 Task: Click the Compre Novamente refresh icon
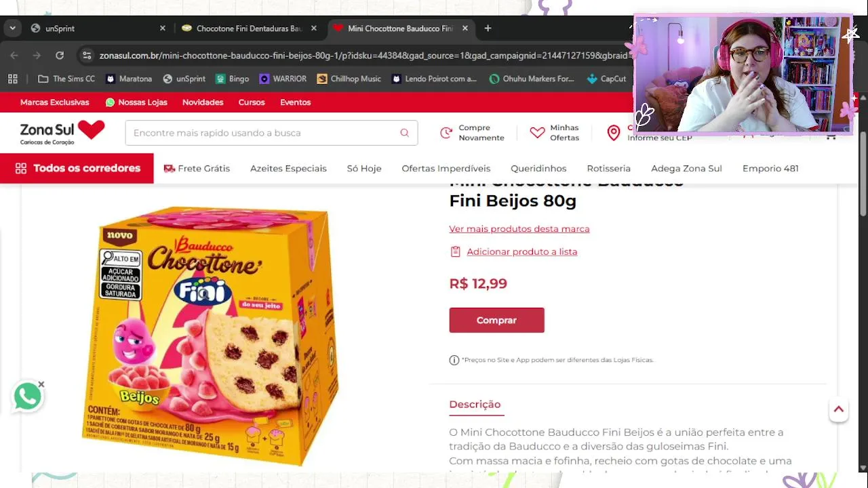[x=446, y=133]
